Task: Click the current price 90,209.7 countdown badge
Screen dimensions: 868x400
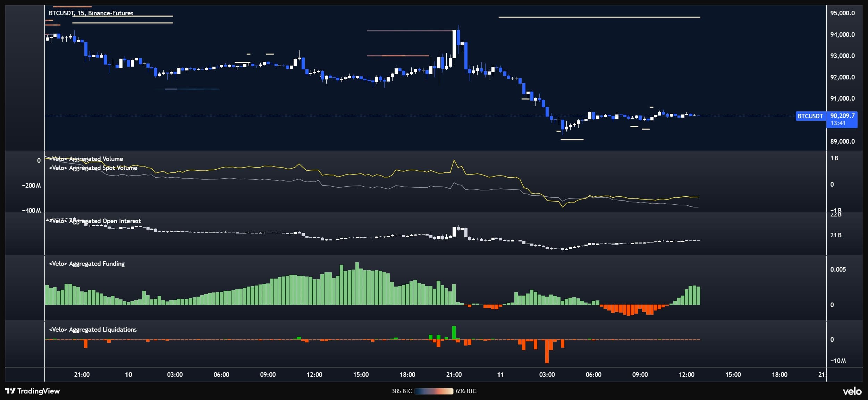Action: coord(842,119)
